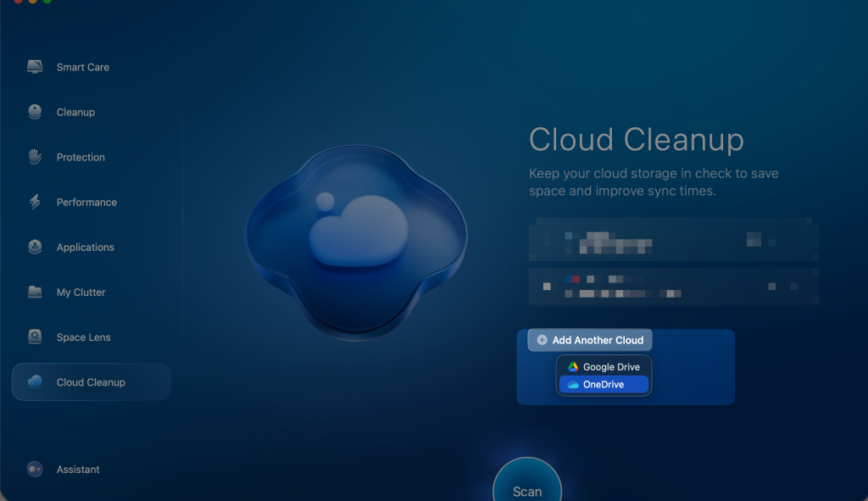
Task: Click the plus icon on Add Another Cloud
Action: 542,340
